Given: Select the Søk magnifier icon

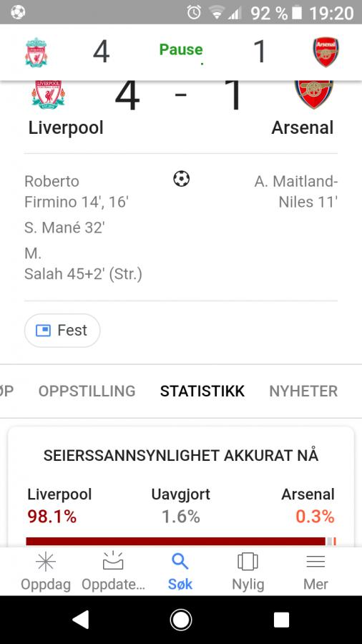Looking at the screenshot, I should click(180, 561).
